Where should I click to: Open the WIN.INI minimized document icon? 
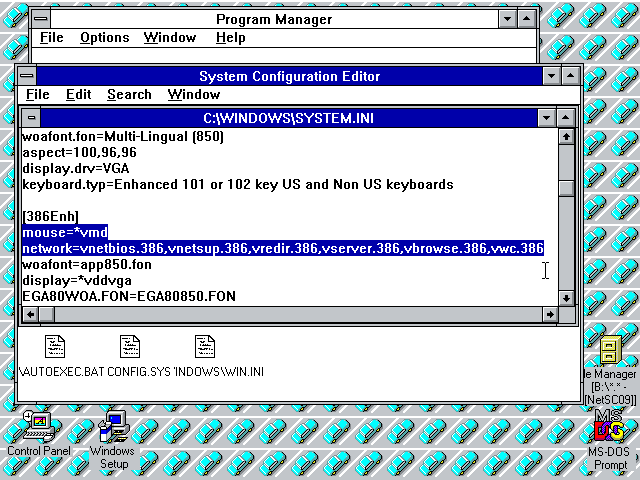205,347
